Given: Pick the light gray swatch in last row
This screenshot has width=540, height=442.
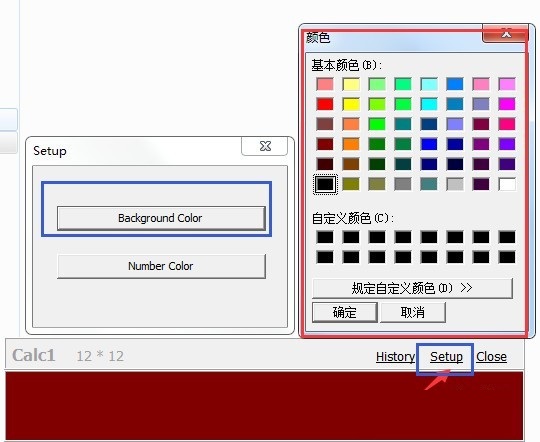Looking at the screenshot, I should [x=455, y=184].
